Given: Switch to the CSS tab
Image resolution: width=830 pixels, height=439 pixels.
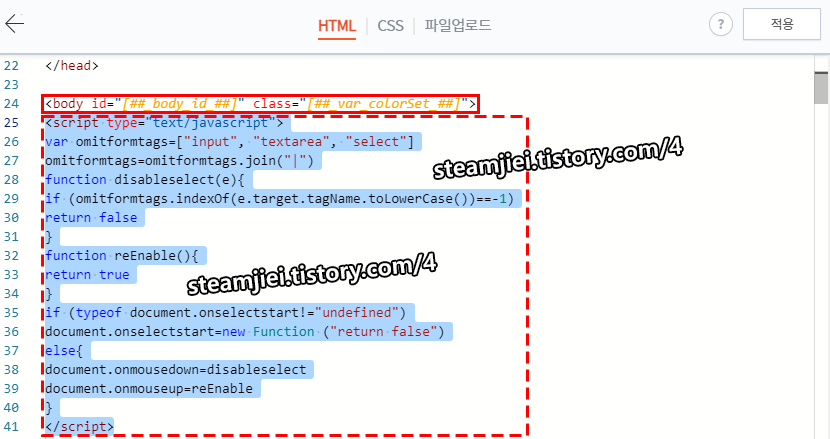Looking at the screenshot, I should 390,25.
